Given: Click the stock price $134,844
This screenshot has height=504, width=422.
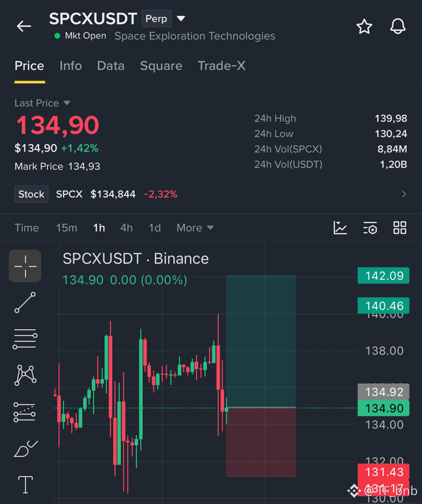Looking at the screenshot, I should 113,194.
